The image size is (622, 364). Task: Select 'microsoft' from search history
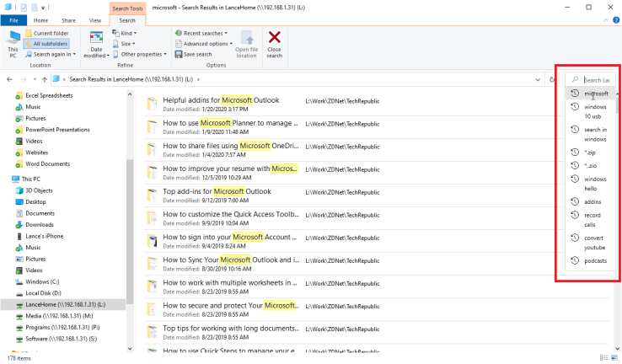pos(591,94)
